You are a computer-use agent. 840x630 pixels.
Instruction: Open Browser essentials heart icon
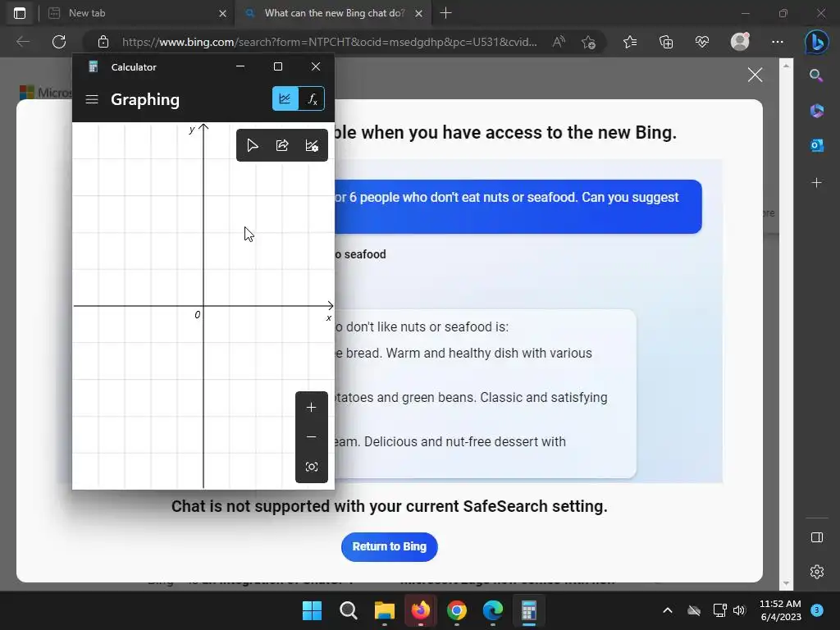[x=702, y=42]
